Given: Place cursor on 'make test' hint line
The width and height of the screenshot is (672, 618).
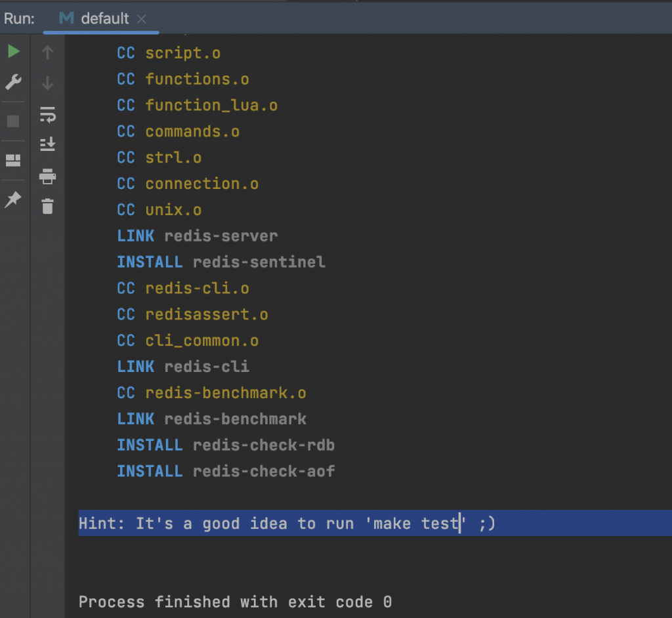Looking at the screenshot, I should 285,524.
